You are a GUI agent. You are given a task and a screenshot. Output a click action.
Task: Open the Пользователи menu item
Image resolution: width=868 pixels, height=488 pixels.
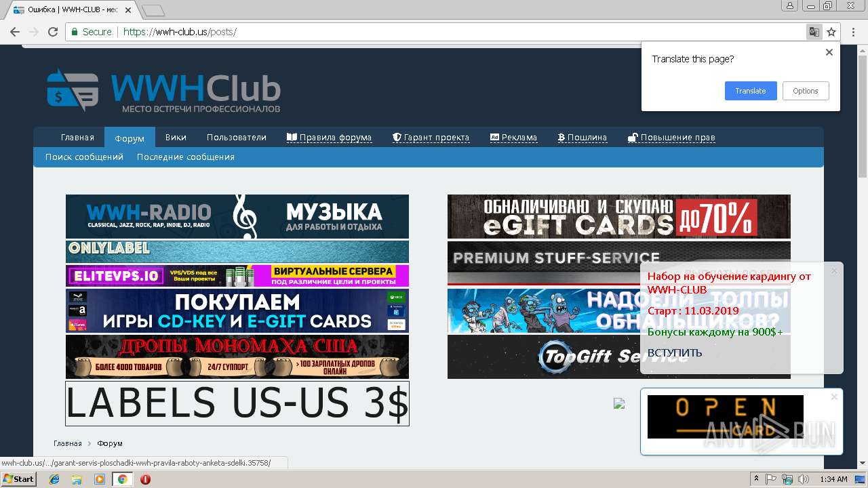point(237,137)
